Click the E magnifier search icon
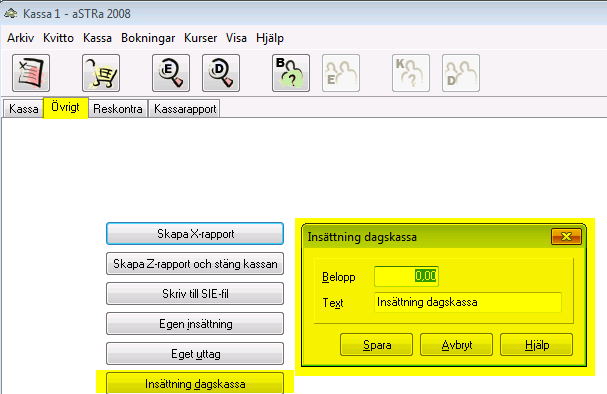The image size is (607, 394). [x=171, y=73]
